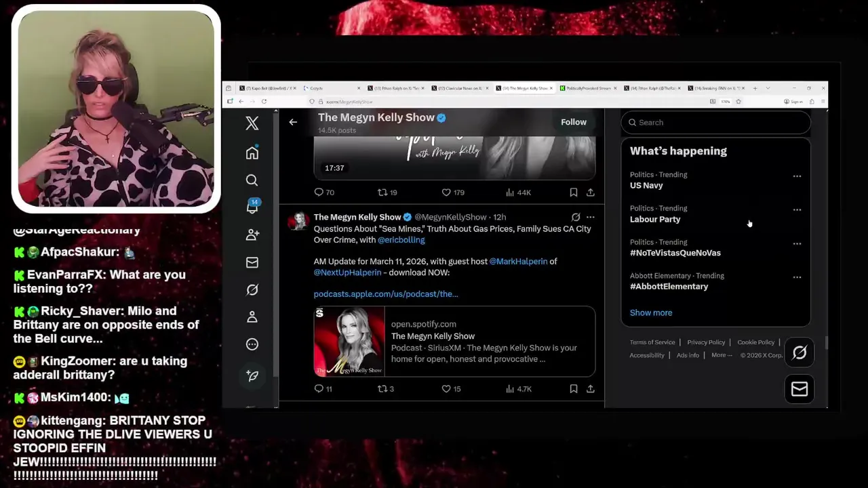Open more options for #AbbottElementary trend
The height and width of the screenshot is (488, 868).
point(797,277)
